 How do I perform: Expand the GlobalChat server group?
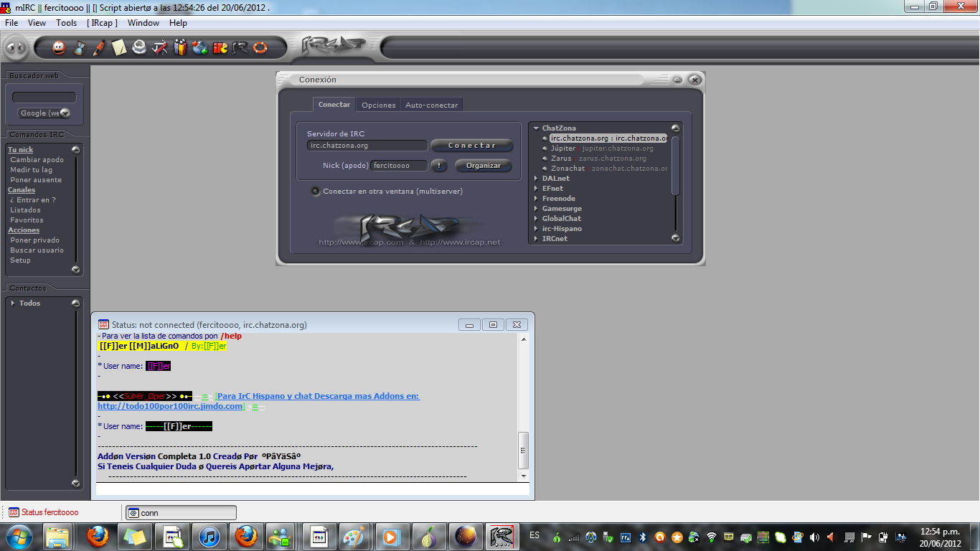(536, 219)
